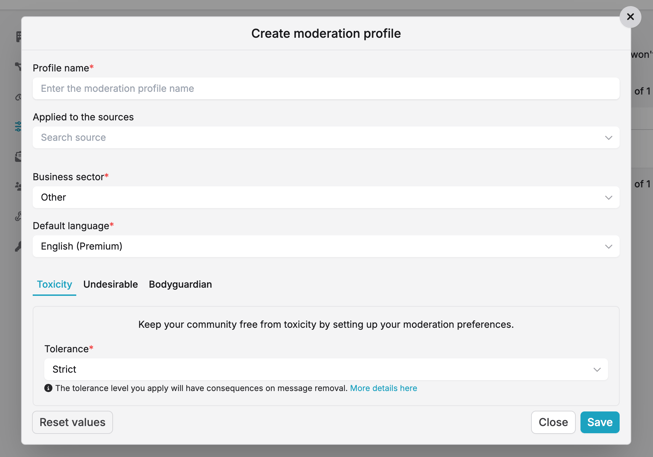Switch to the Toxicity tab
Screen dimensions: 653x457
(54, 284)
